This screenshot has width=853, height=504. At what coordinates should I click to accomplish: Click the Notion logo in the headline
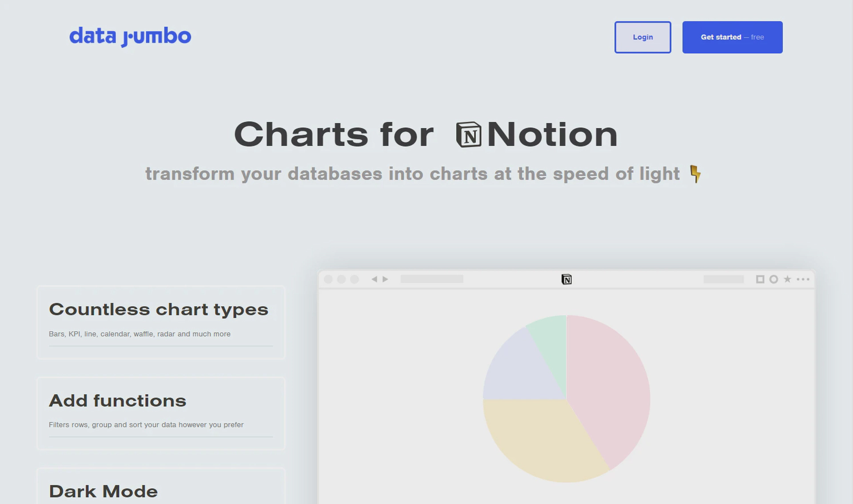(469, 135)
